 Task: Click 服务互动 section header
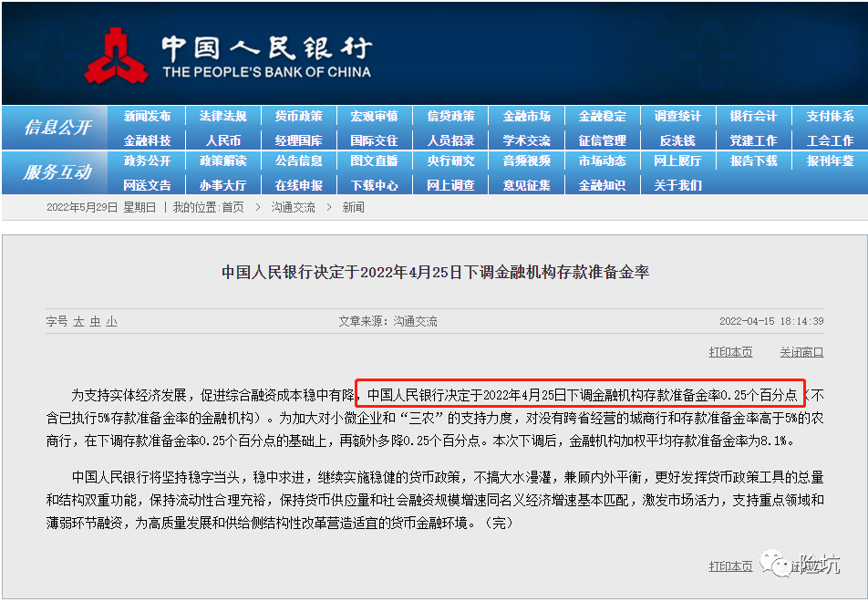click(x=57, y=172)
